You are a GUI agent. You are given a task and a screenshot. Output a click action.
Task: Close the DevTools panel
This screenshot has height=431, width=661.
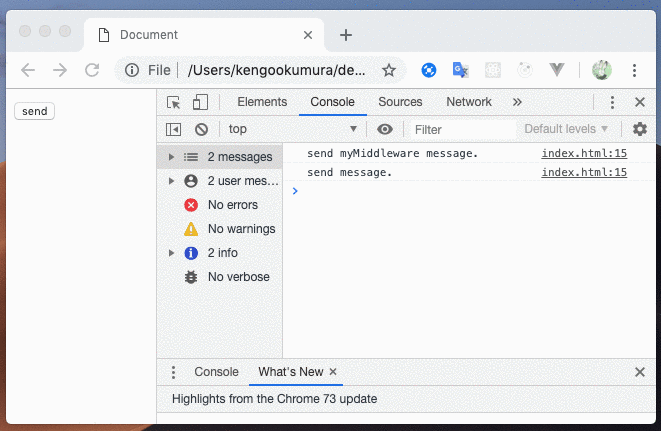(x=640, y=102)
